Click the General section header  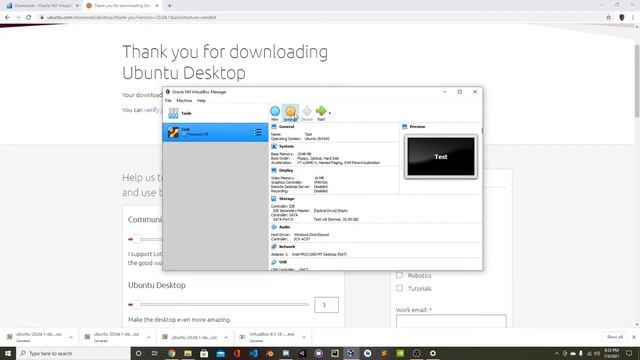click(286, 127)
